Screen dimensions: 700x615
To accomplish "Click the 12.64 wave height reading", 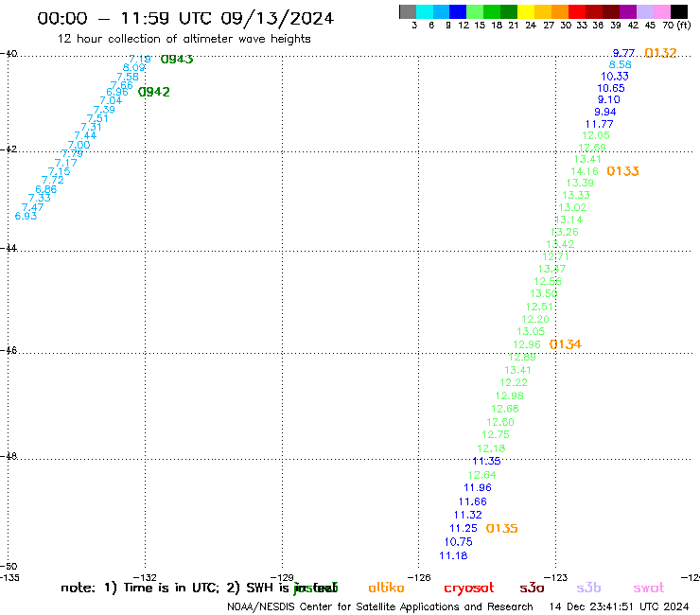I will [482, 475].
